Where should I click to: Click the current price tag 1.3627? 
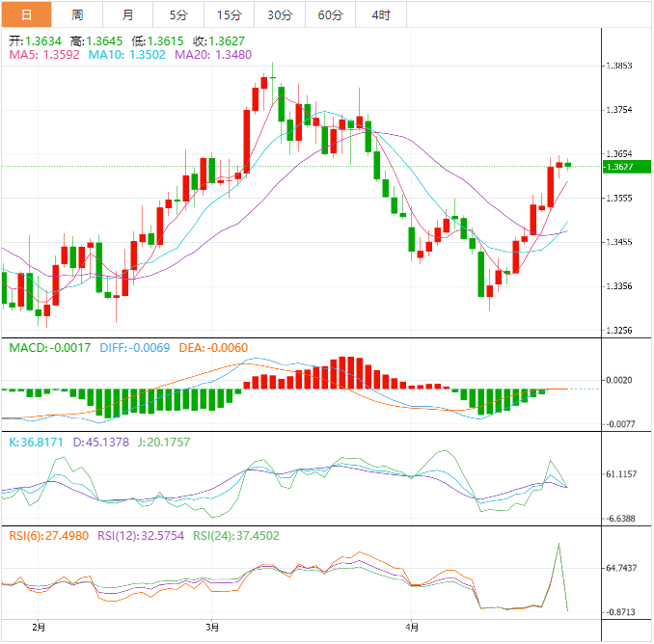tap(618, 167)
